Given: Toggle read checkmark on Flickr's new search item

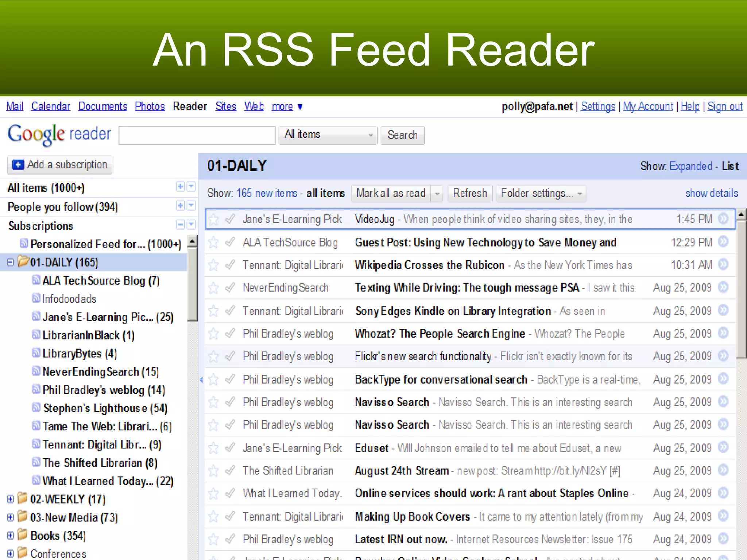Looking at the screenshot, I should 230,356.
